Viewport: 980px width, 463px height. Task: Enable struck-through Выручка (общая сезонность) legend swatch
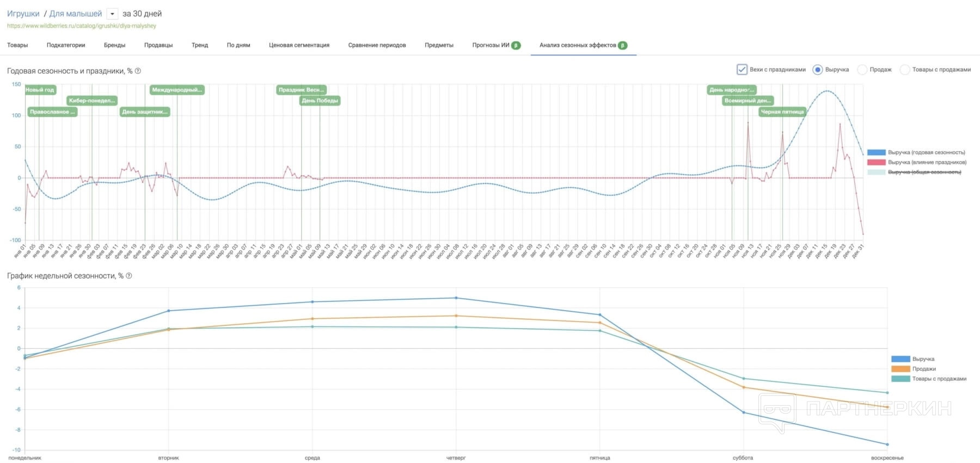coord(876,172)
